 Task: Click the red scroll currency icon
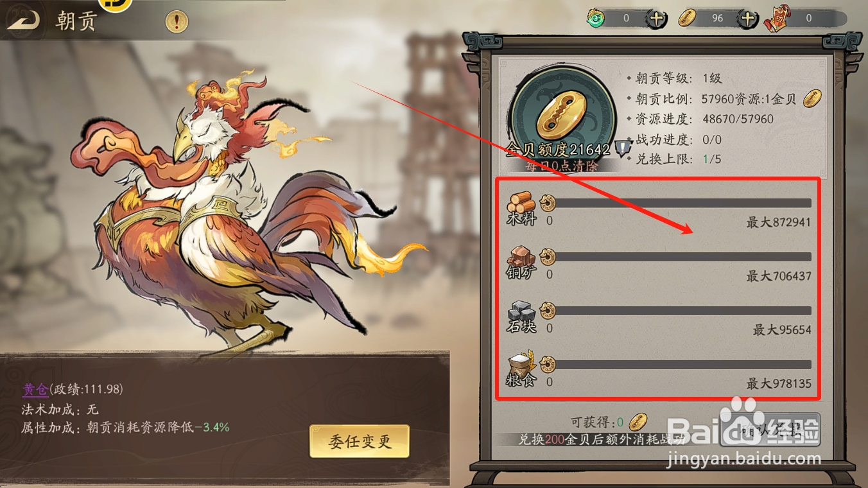(777, 19)
